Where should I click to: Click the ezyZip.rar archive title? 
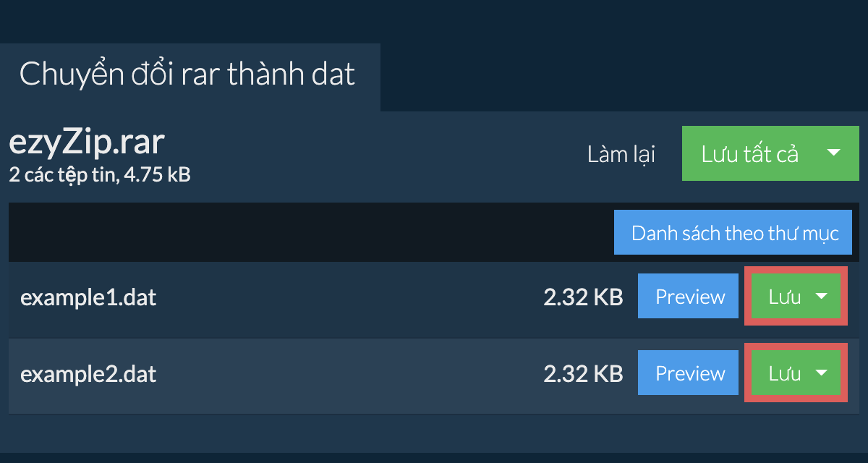click(x=87, y=143)
